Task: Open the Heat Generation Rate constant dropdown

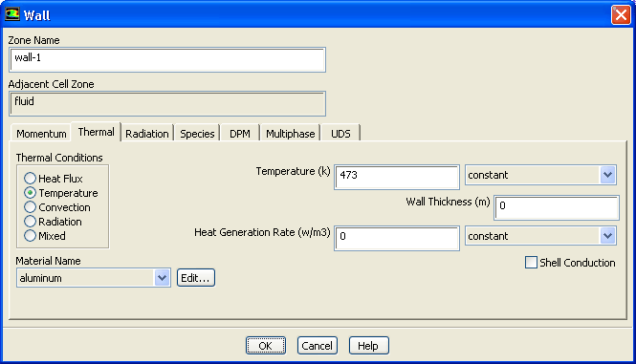Action: pos(540,236)
